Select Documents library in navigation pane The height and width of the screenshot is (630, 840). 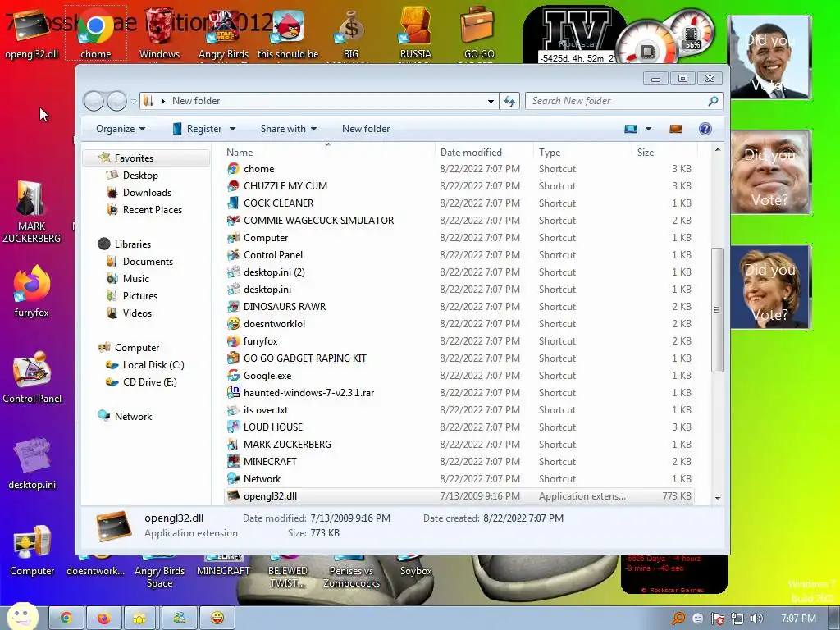148,262
